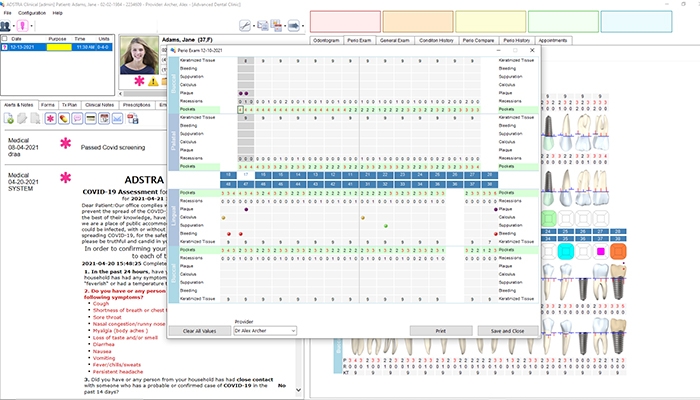700x400 pixels.
Task: Click the Save and Close button
Action: pos(508,331)
